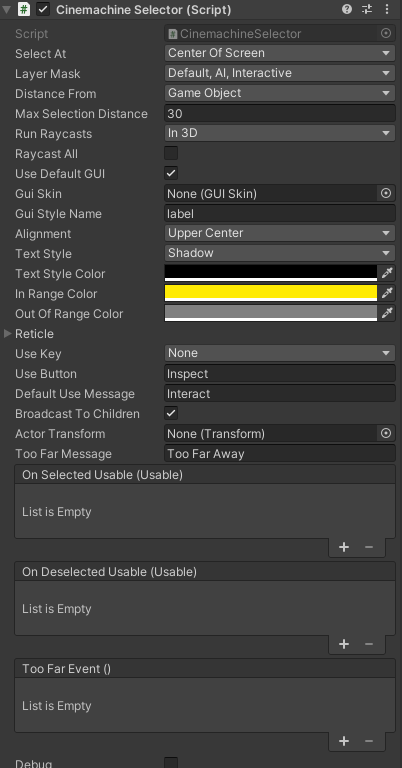Open In Range Color yellow swatch
The width and height of the screenshot is (402, 768).
pos(271,293)
